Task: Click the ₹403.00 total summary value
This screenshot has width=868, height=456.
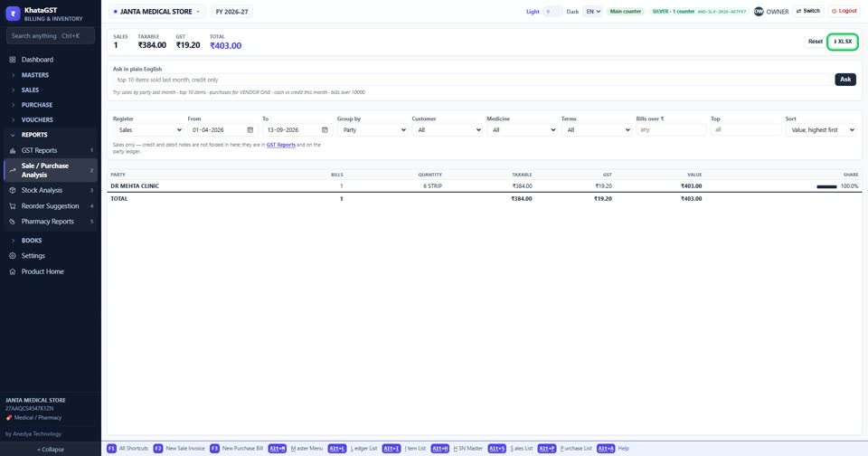Action: [225, 45]
